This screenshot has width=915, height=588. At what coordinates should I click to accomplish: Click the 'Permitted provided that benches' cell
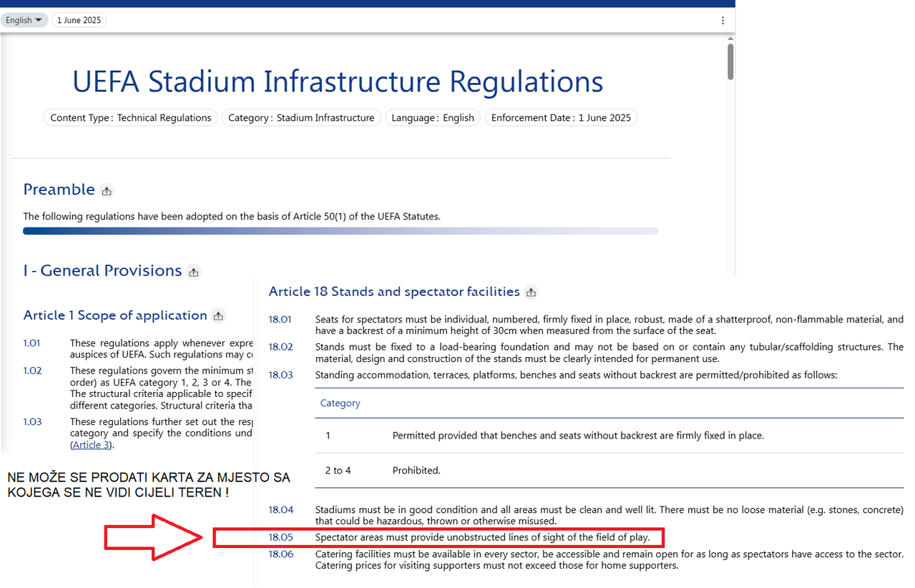pyautogui.click(x=578, y=436)
